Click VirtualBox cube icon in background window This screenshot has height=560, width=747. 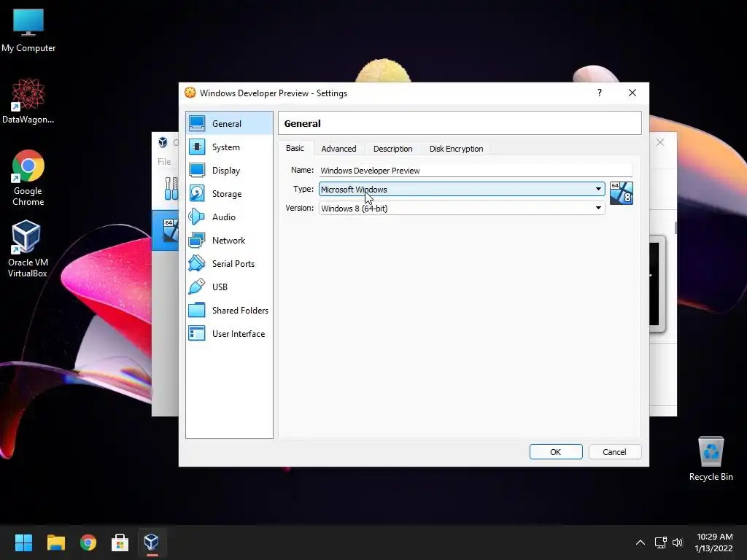(x=163, y=142)
